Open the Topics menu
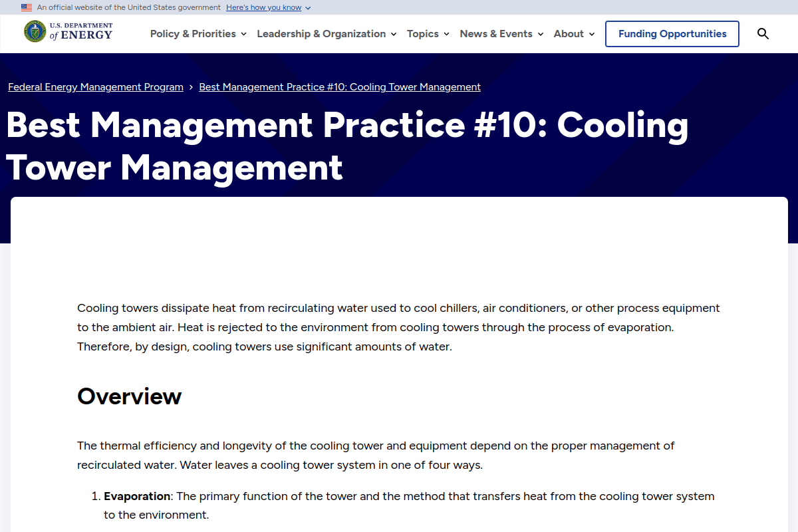Viewport: 798px width, 532px height. tap(428, 34)
